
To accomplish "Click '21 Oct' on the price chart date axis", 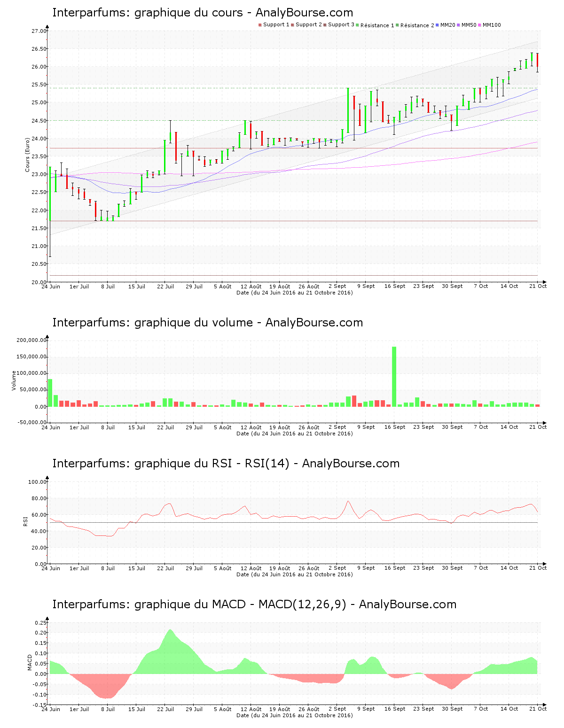I will (538, 286).
